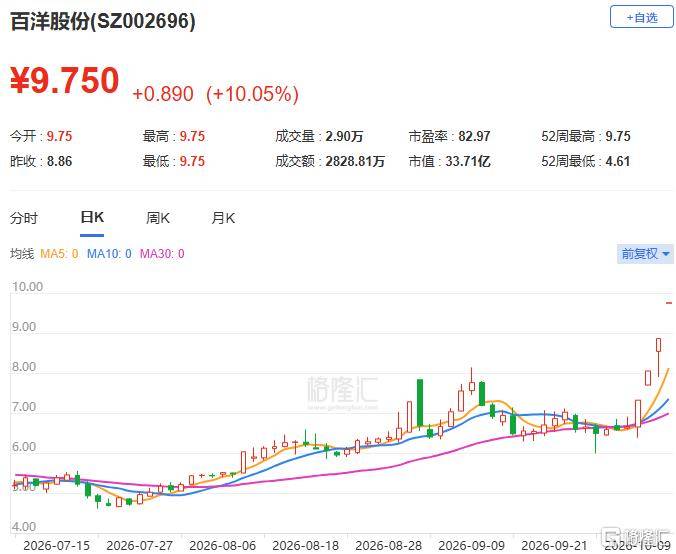This screenshot has width=676, height=554.
Task: Click the latest limit-up candle near 9.75
Action: point(669,303)
